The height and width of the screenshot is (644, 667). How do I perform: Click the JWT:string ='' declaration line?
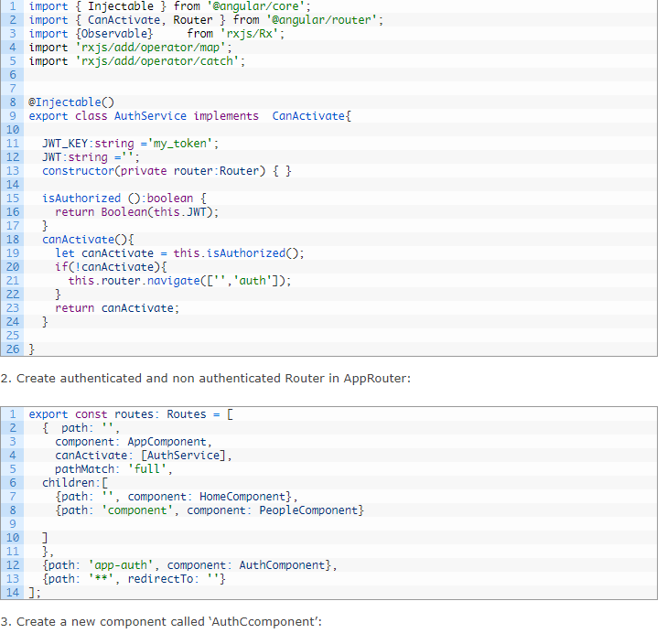pos(91,157)
